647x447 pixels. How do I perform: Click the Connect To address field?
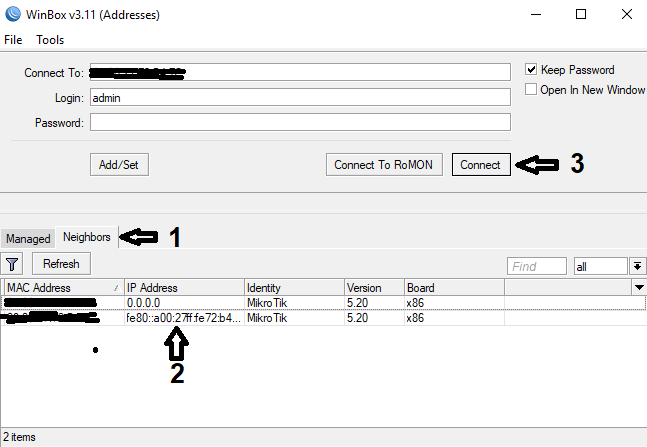tap(300, 72)
